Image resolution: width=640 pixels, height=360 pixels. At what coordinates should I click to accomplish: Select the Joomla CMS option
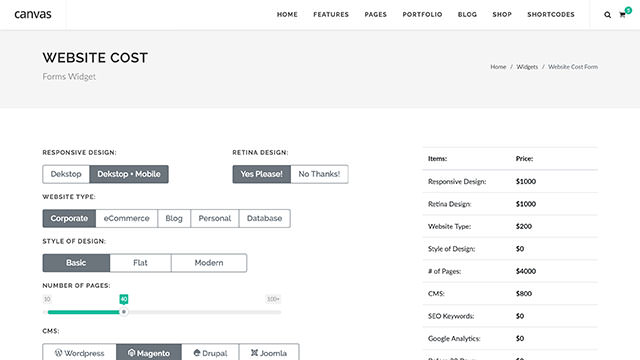[269, 353]
